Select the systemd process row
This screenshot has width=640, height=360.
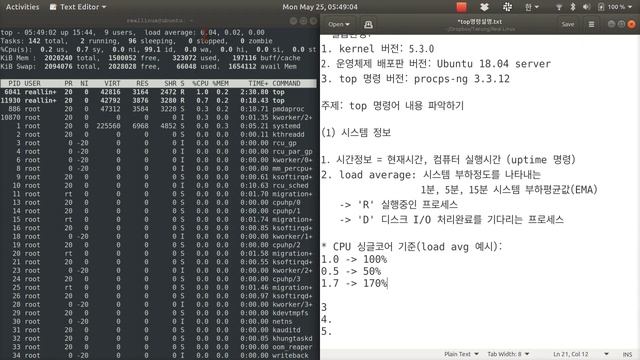click(158, 126)
